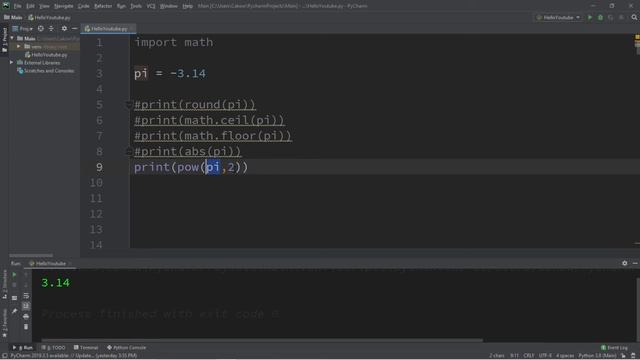Click Run tool window button at bottom
The width and height of the screenshot is (640, 360).
[23, 348]
